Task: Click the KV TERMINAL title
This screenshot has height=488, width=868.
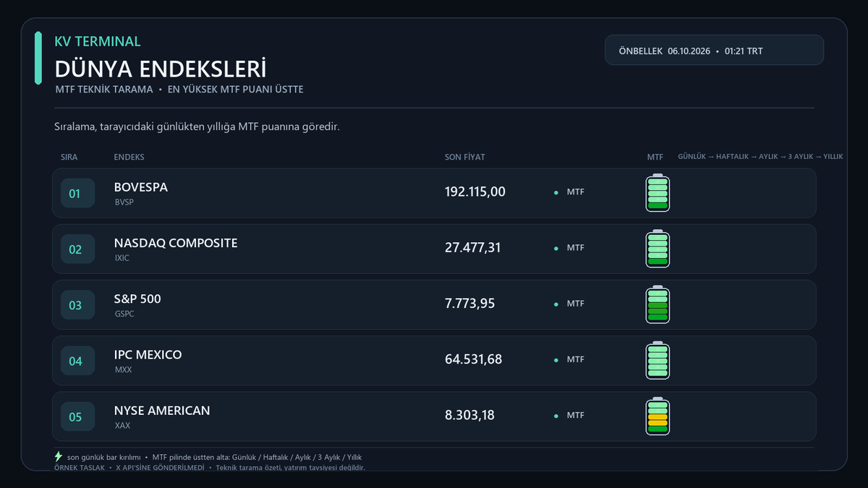Action: (98, 42)
